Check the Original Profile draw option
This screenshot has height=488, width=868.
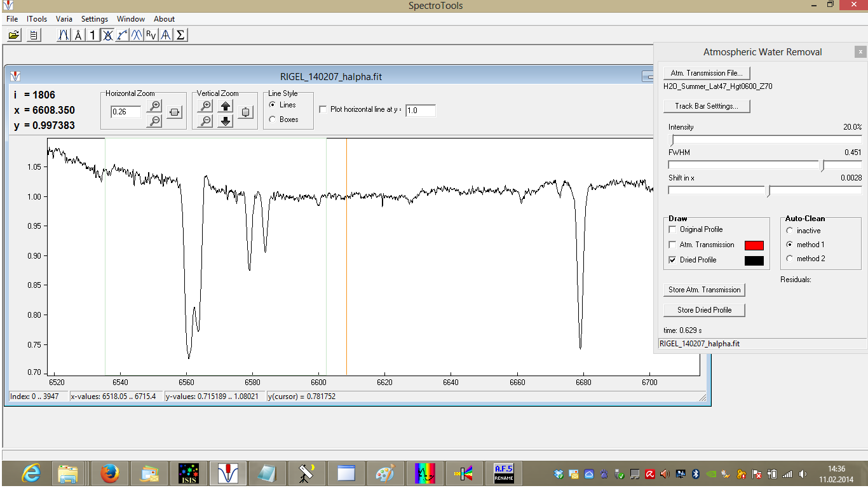[x=673, y=229]
